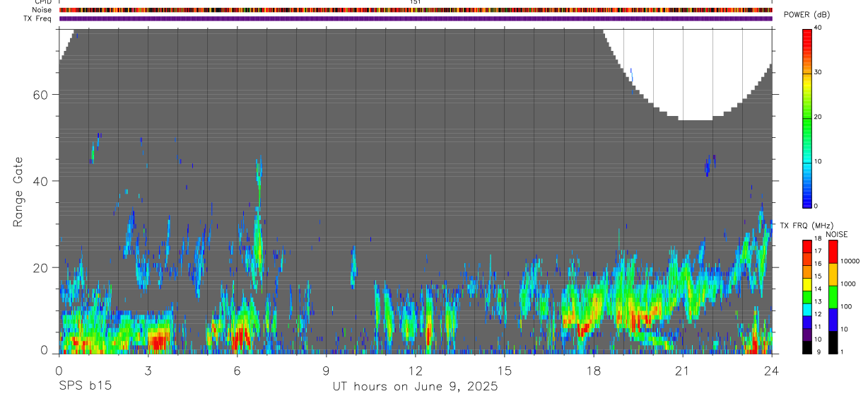This screenshot has width=868, height=401.
Task: Click the purple TX Freq strip
Action: pos(416,18)
